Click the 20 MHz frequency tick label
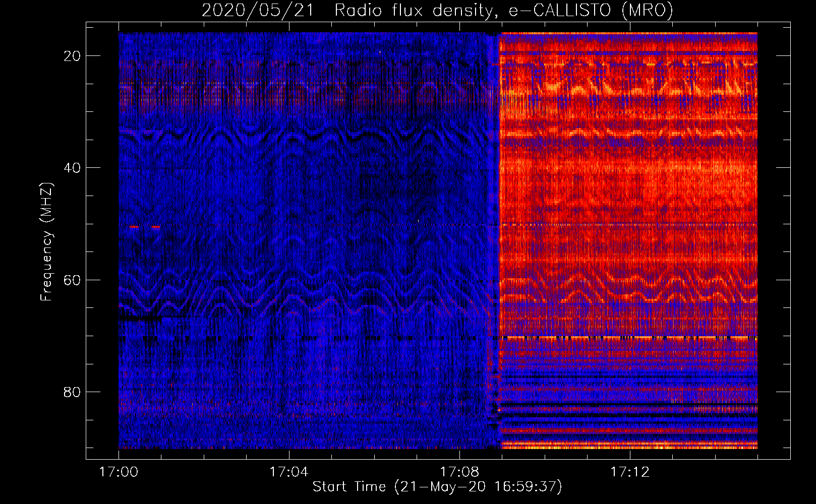Screen dimensions: 816x504 point(72,56)
